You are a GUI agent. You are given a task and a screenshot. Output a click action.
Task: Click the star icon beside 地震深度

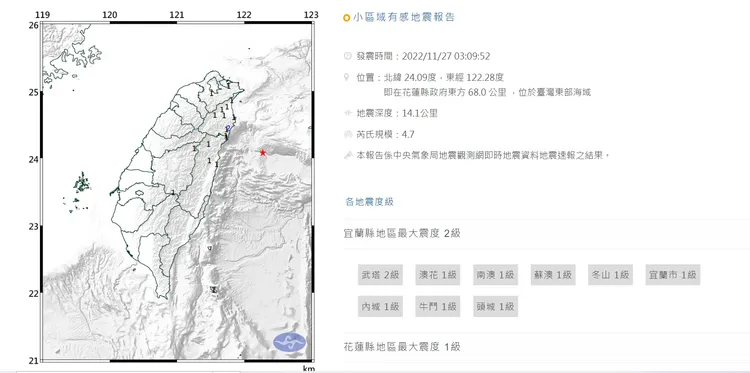pos(348,113)
